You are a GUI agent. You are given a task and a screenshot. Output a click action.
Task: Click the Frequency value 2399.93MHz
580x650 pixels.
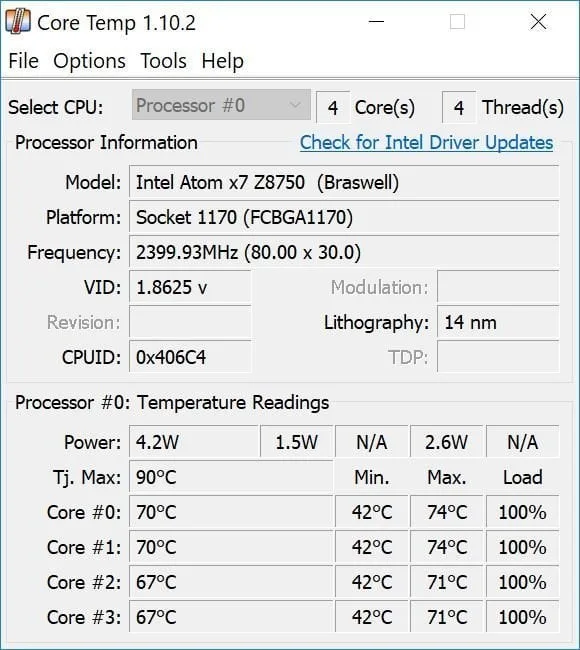tap(344, 252)
